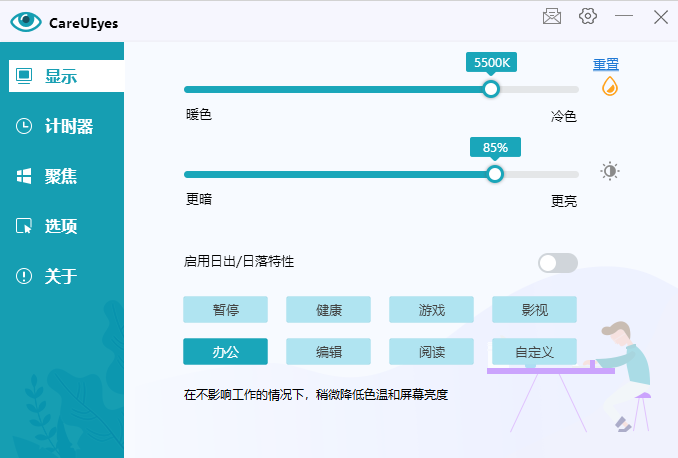Viewport: 678px width, 458px height.
Task: Choose the 健康 mode button
Action: (x=328, y=310)
